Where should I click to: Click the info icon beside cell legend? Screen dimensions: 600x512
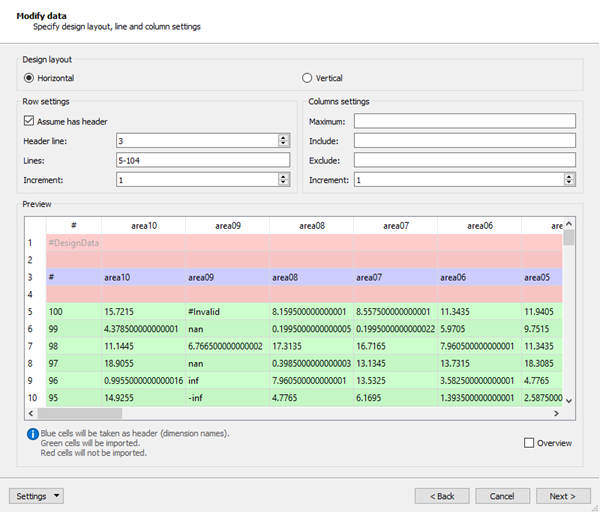click(33, 434)
